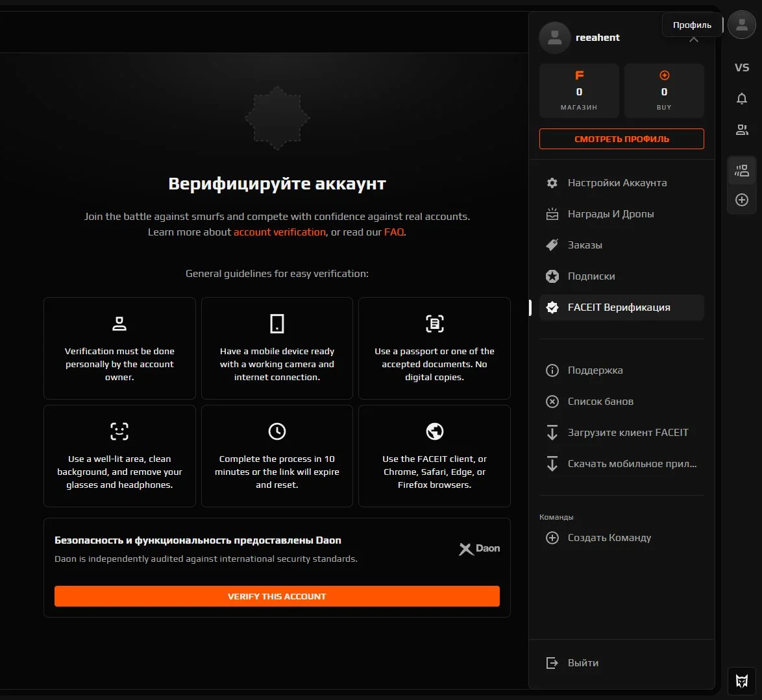The image size is (762, 700).
Task: Open the FACEIT points Магазин tile
Action: [579, 91]
